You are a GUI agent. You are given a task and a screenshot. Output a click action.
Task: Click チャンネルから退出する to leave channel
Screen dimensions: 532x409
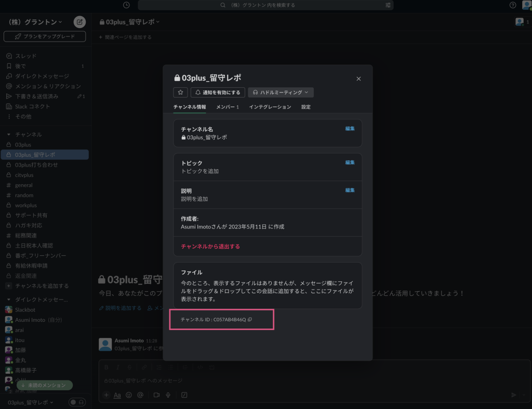click(210, 247)
